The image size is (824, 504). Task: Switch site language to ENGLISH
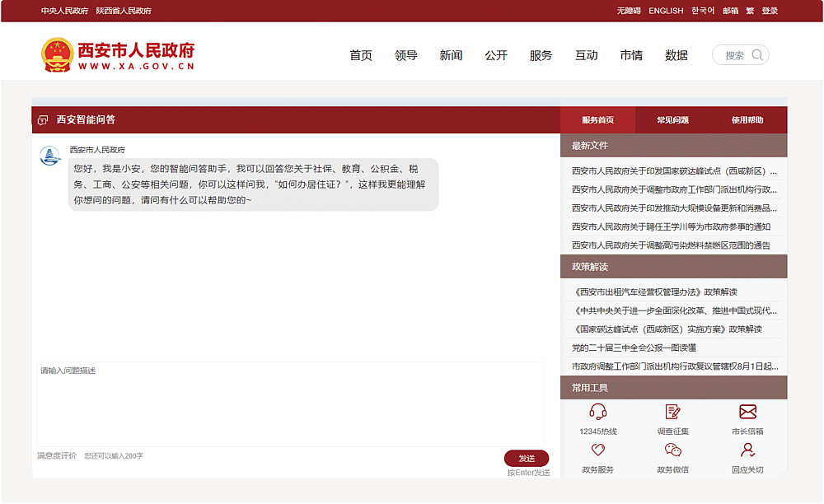tap(666, 11)
